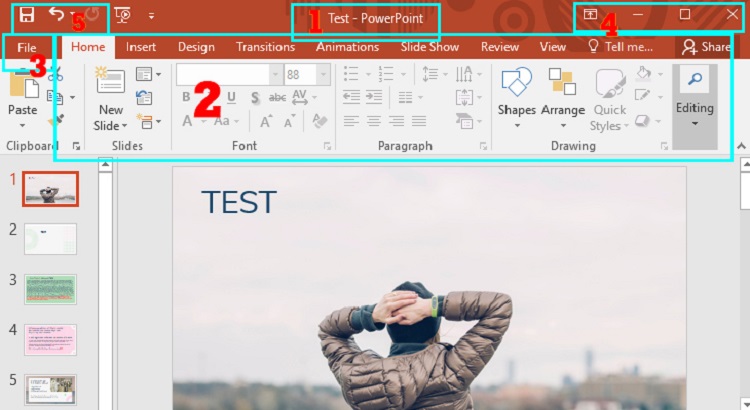The width and height of the screenshot is (750, 410).
Task: Select slide 3 thumbnail in the panel
Action: coord(51,289)
